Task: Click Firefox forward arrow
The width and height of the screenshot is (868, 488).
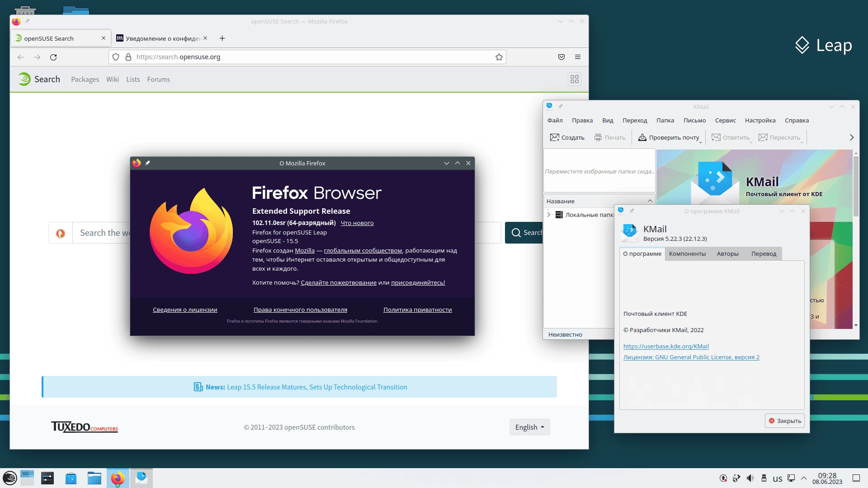Action: coord(37,57)
